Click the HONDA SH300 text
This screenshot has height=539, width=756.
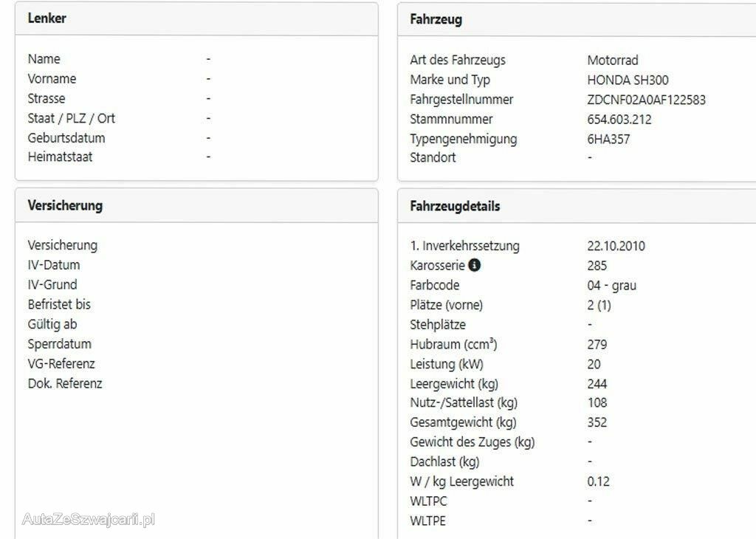coord(628,80)
